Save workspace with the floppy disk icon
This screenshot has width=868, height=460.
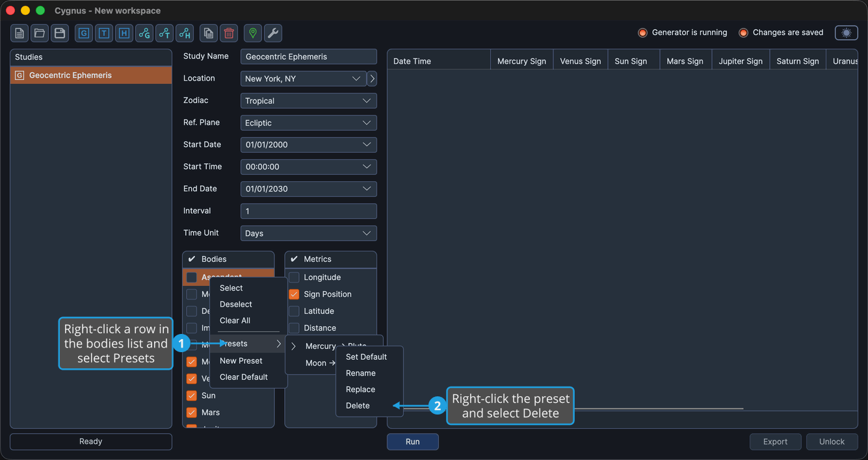point(60,33)
